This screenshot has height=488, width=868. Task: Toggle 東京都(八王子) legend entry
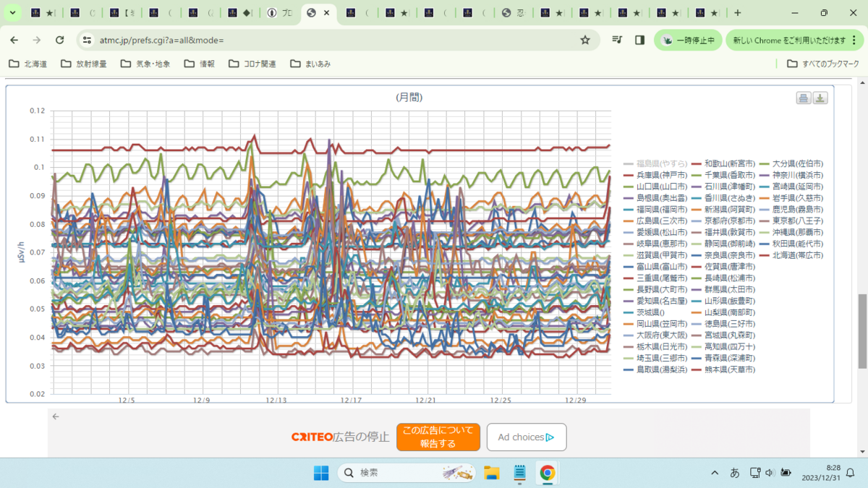tap(791, 221)
